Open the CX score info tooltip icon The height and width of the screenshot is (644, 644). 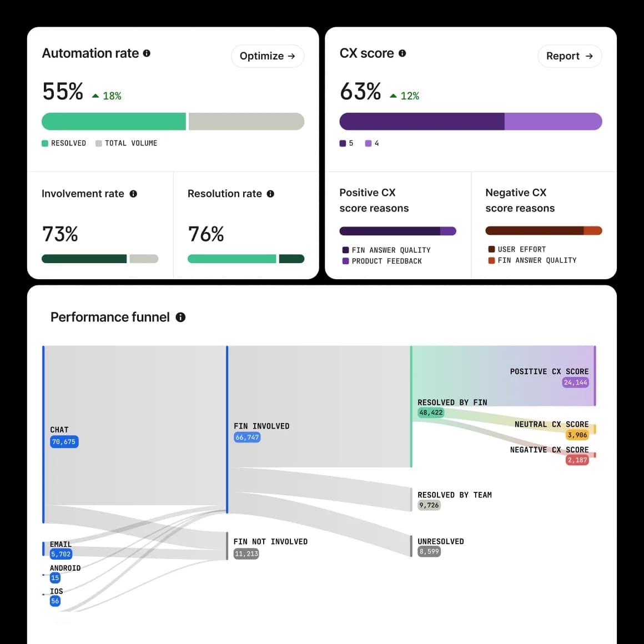(401, 53)
